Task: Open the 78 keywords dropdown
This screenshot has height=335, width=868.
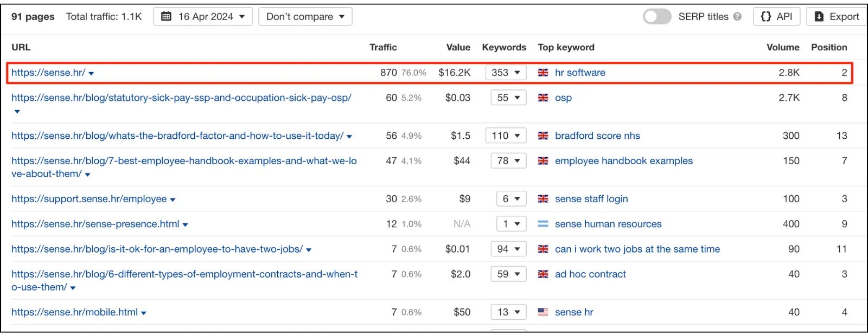Action: 508,161
